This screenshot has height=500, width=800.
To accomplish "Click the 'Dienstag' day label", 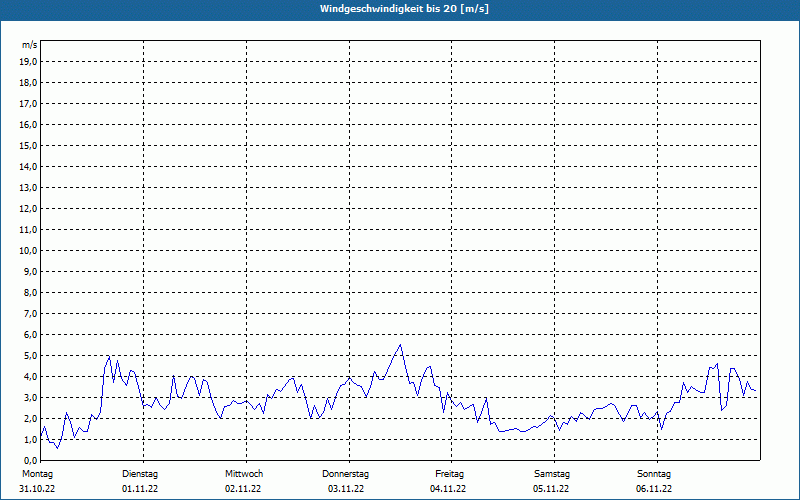I will 140,474.
